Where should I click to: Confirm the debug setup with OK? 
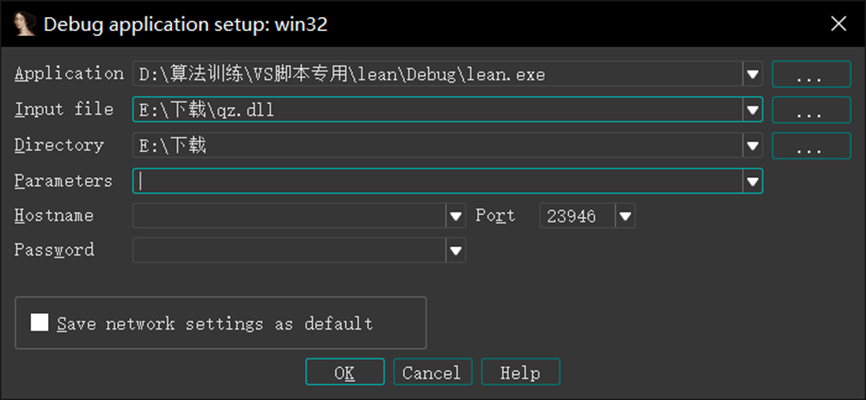pyautogui.click(x=345, y=372)
